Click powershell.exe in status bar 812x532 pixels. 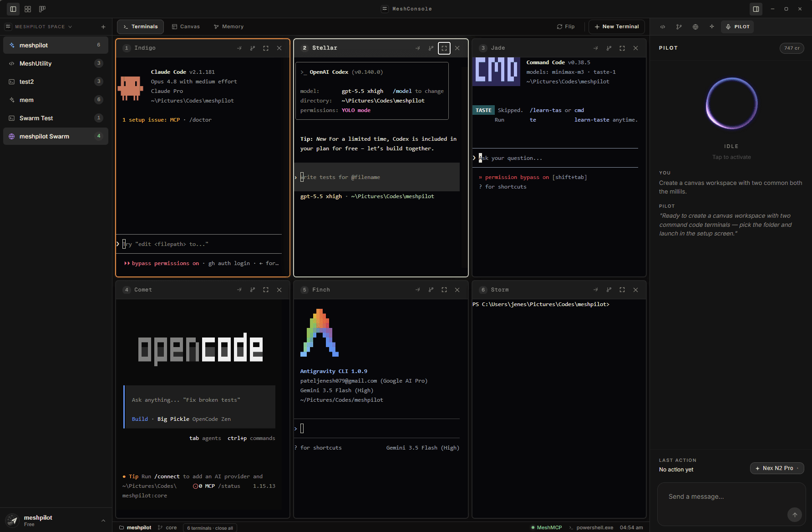coord(591,528)
